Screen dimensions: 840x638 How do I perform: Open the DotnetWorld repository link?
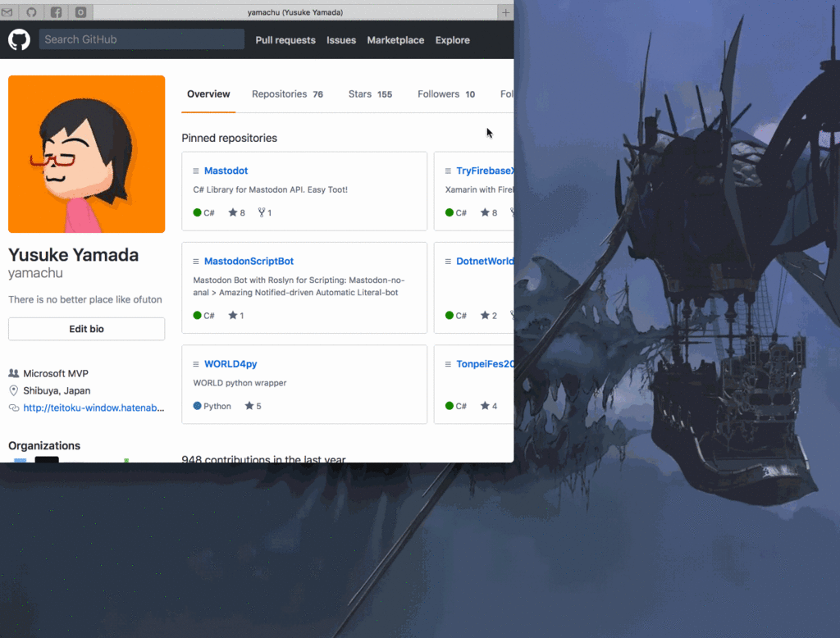(485, 262)
